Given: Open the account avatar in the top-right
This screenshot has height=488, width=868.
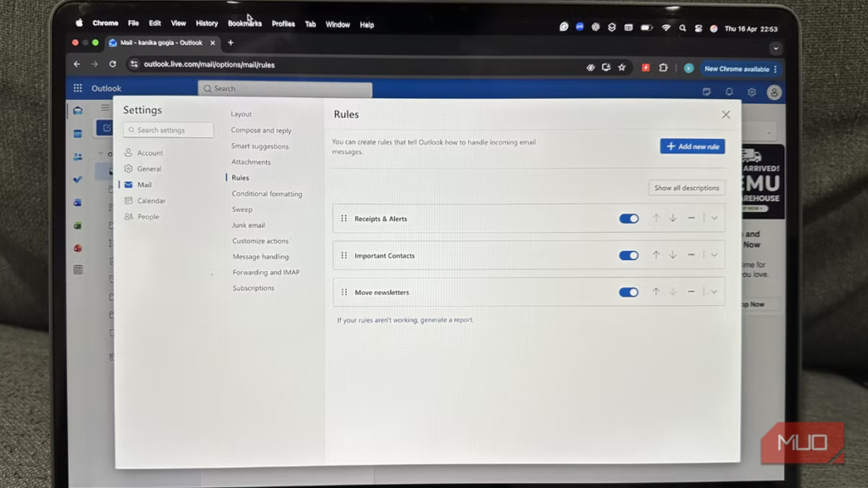Looking at the screenshot, I should tap(773, 91).
